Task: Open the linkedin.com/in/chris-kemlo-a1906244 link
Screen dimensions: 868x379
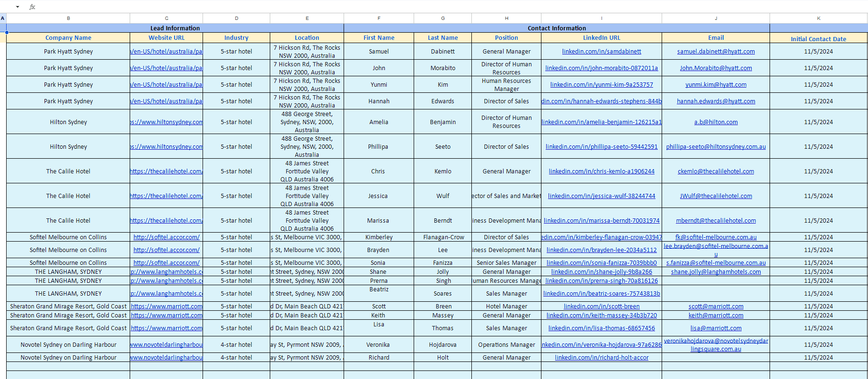Action: click(602, 171)
